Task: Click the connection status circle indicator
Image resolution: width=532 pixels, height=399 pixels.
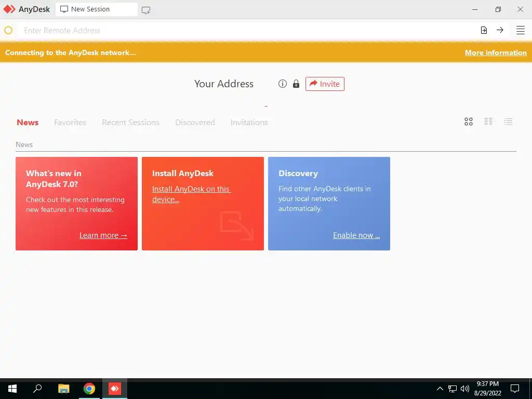Action: (8, 30)
